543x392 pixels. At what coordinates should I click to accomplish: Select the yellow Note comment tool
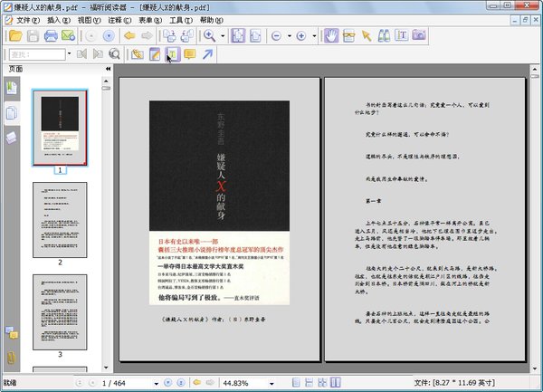(x=189, y=54)
